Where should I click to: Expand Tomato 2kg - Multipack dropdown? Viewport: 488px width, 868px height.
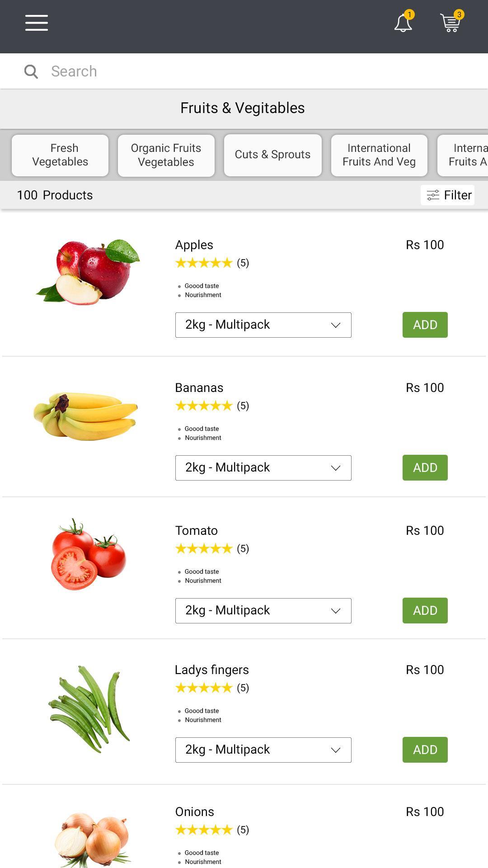263,611
